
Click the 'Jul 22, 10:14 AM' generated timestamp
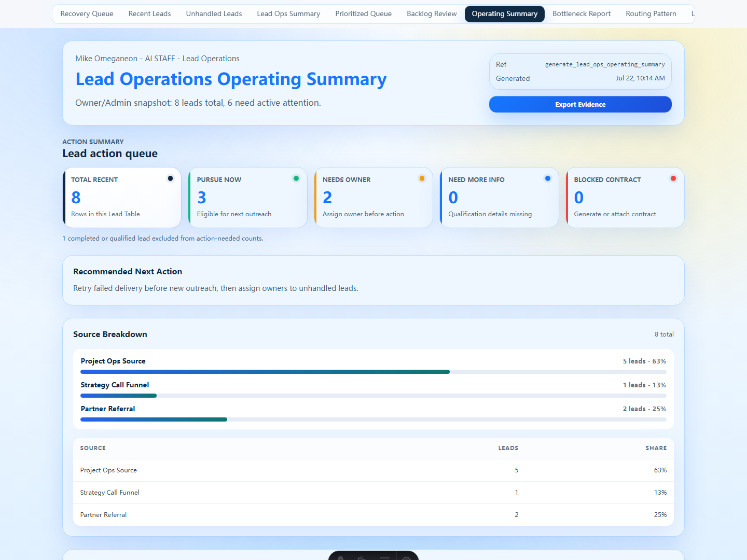(640, 78)
